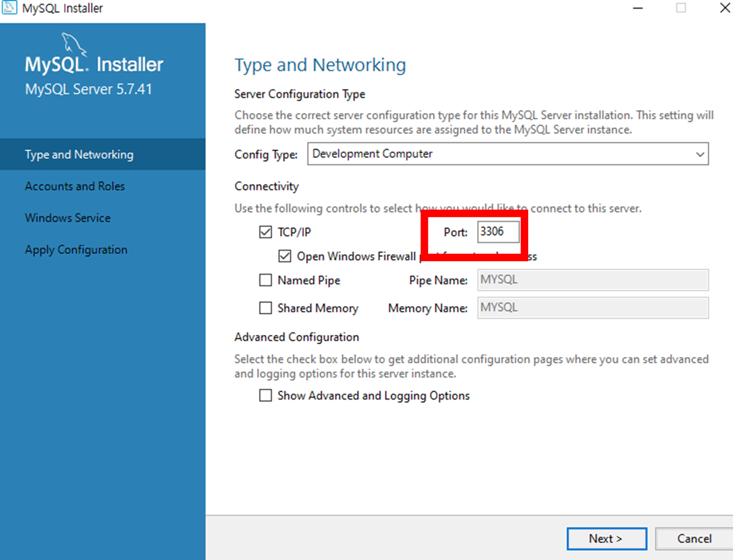This screenshot has height=560, width=733.
Task: Click the MySQL Installer title bar icon
Action: pos(9,8)
